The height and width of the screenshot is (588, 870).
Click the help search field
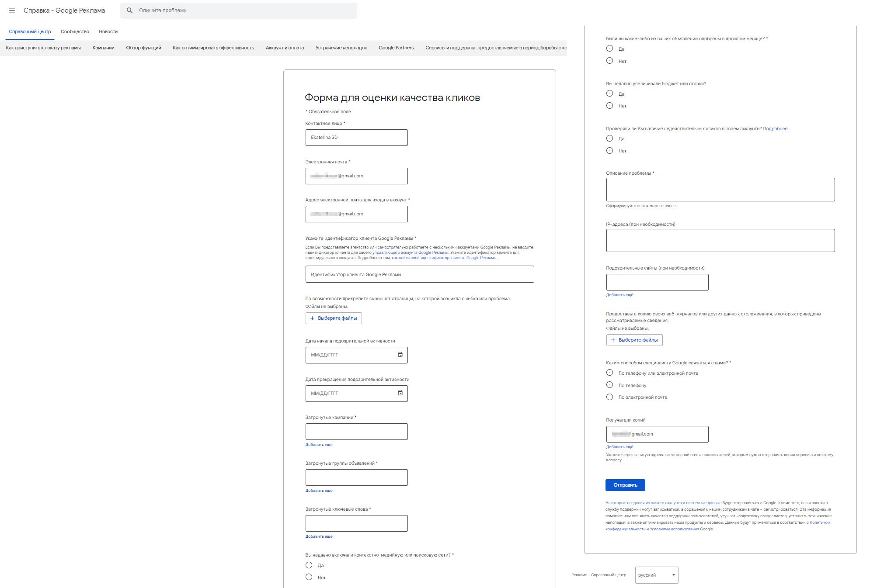pos(239,10)
